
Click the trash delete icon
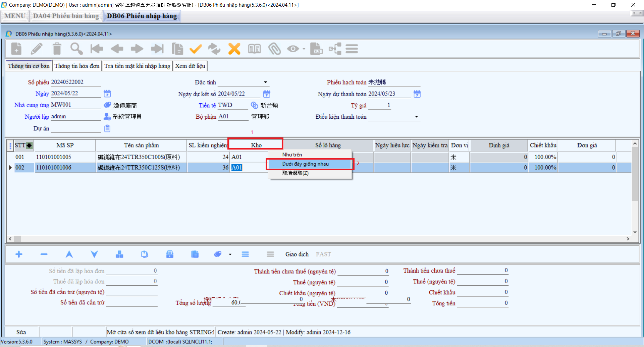point(57,49)
